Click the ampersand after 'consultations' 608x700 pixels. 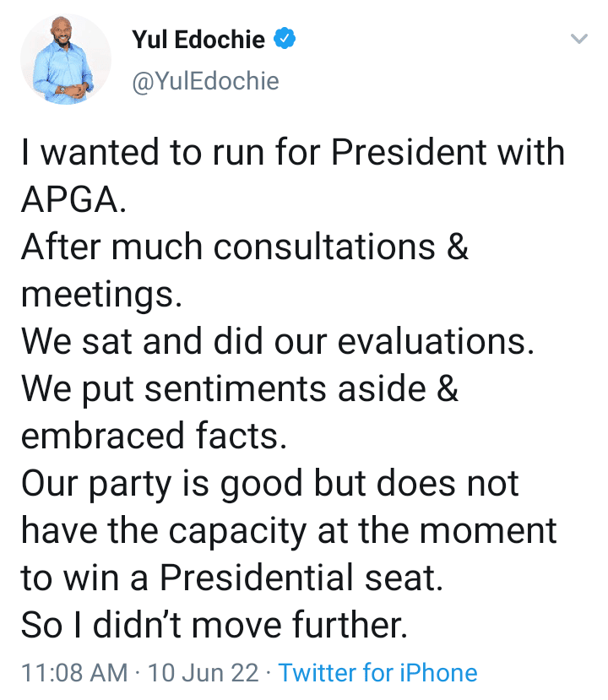[457, 247]
